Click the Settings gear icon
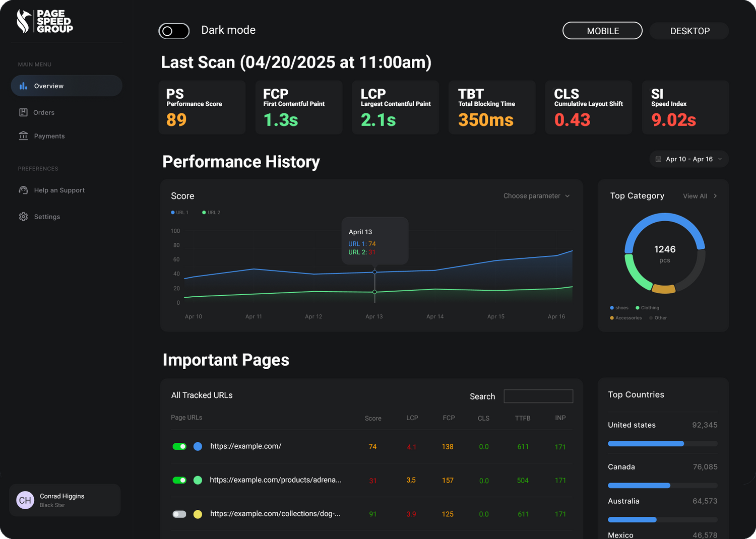 pyautogui.click(x=23, y=217)
